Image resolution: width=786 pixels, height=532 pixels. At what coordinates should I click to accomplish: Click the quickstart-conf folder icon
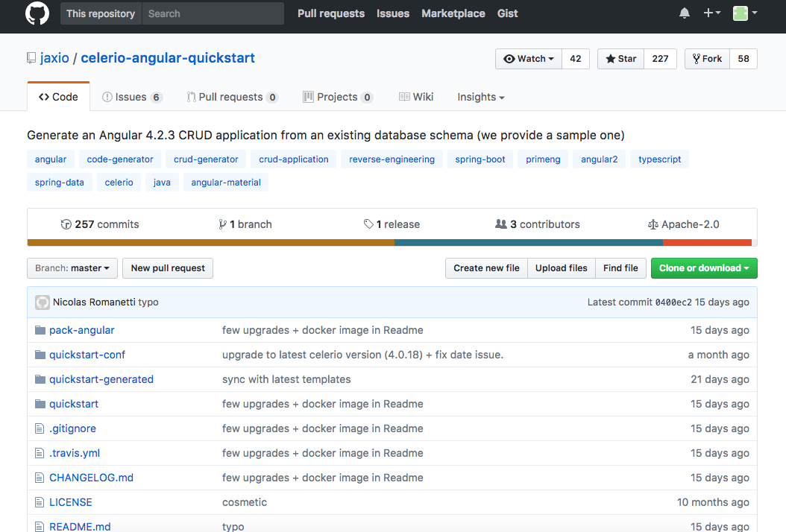pos(40,355)
